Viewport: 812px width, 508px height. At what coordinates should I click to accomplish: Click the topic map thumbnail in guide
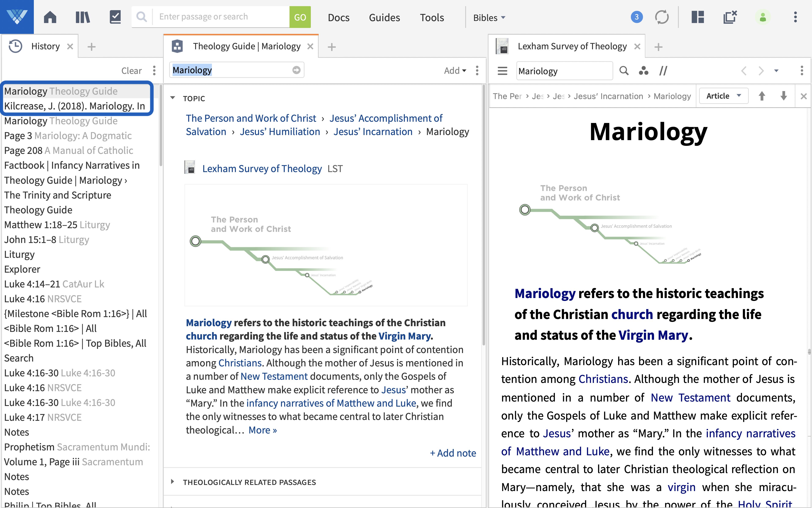click(x=326, y=245)
